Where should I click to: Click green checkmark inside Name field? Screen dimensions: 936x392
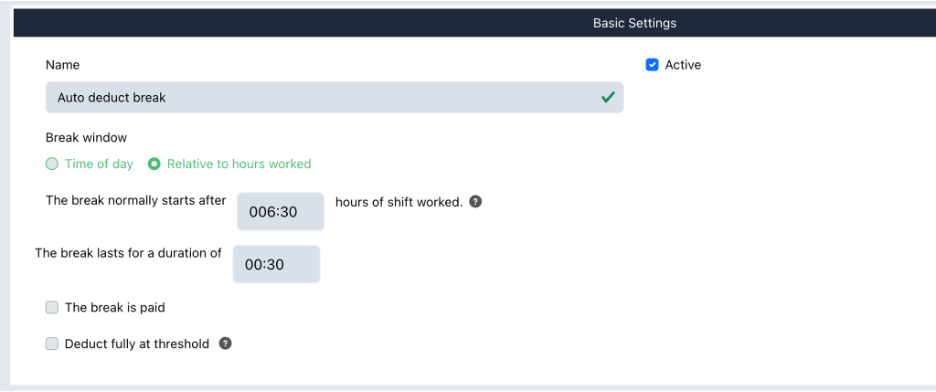[x=608, y=97]
